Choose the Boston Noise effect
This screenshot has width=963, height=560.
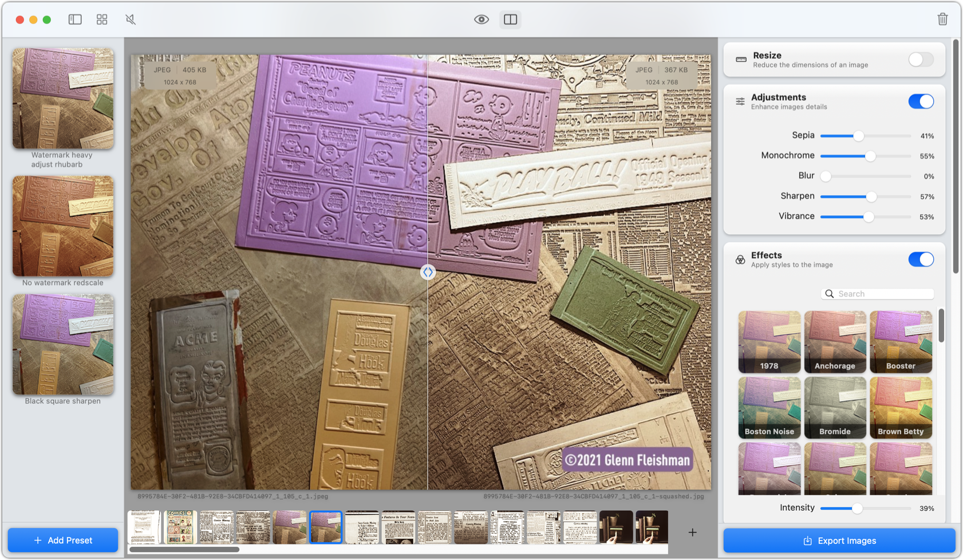[x=769, y=408]
